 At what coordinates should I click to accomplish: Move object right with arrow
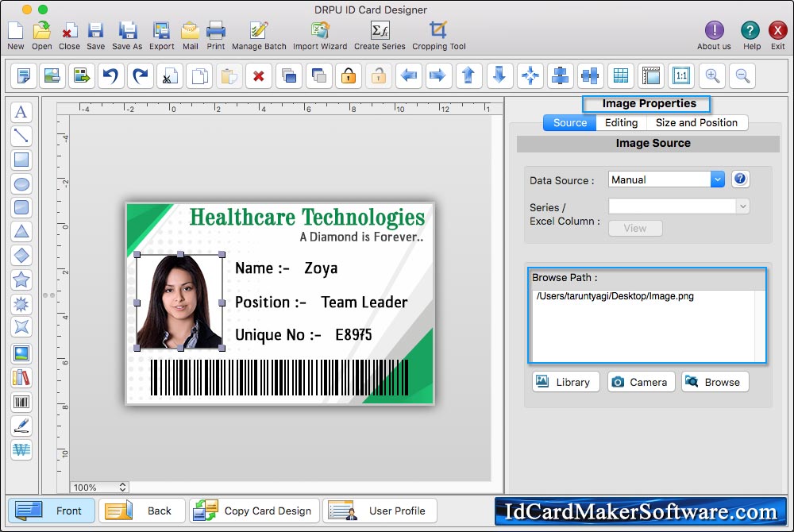tap(438, 76)
